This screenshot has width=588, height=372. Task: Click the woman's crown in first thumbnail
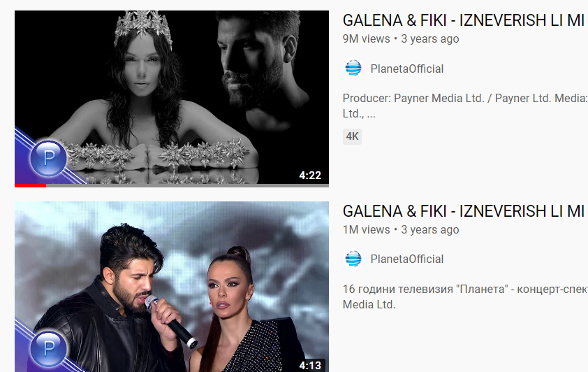pyautogui.click(x=143, y=27)
